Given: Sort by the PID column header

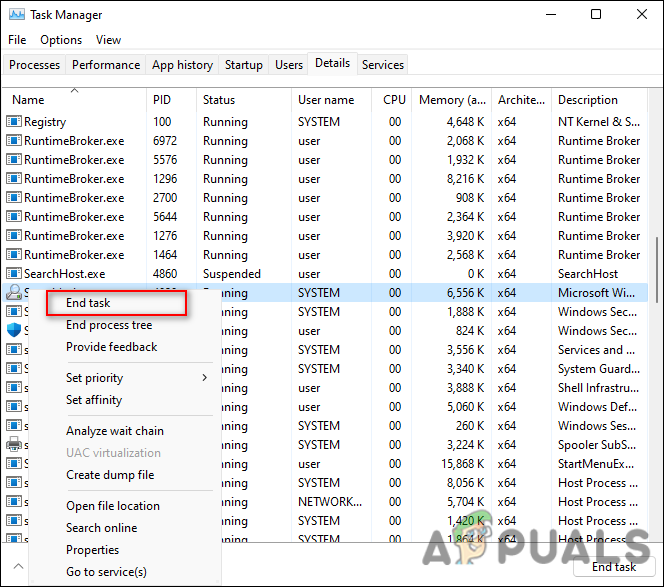Looking at the screenshot, I should [172, 100].
